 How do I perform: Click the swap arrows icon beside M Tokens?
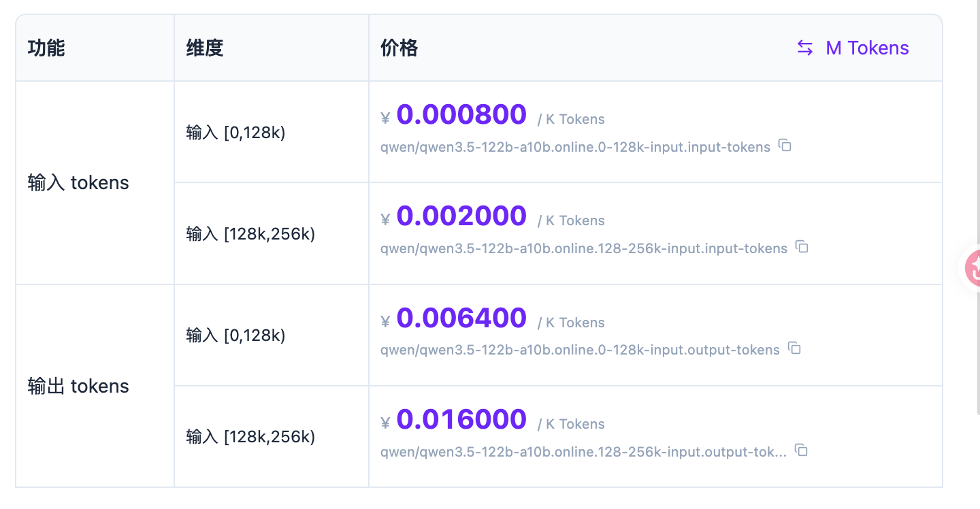805,48
